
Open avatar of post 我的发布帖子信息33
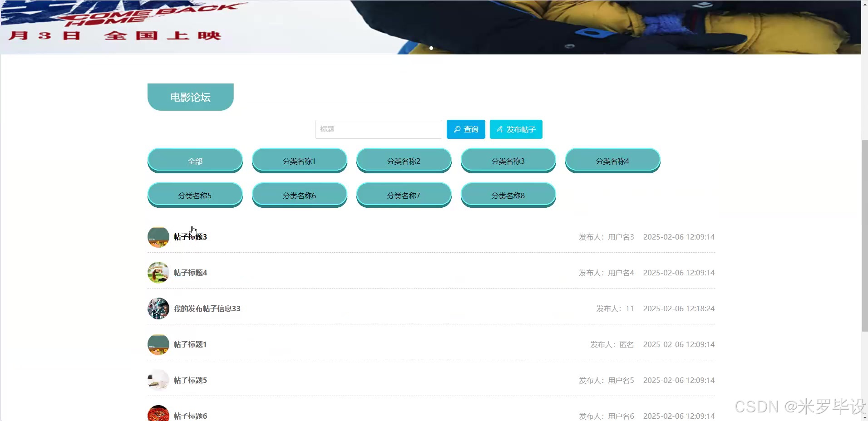(x=158, y=308)
